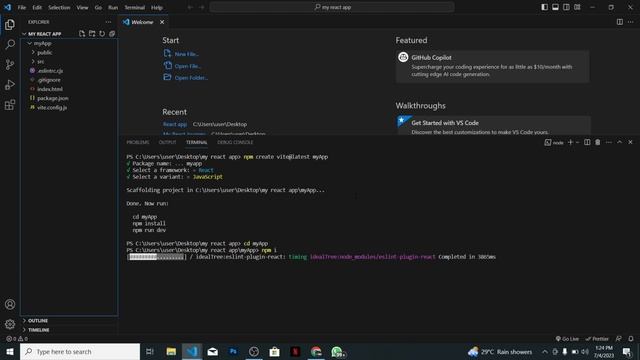640x360 pixels.
Task: Open the Selection menu
Action: 59,7
